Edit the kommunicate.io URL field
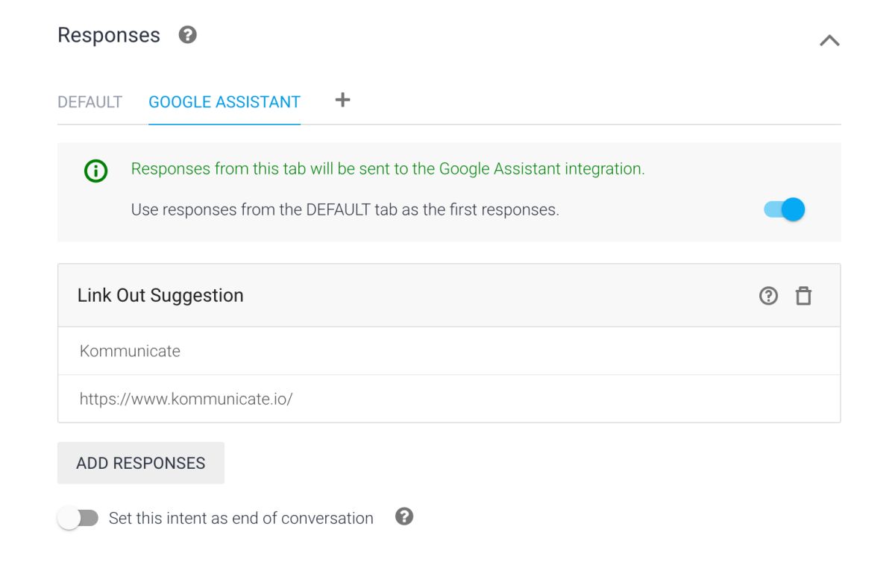 coord(448,399)
